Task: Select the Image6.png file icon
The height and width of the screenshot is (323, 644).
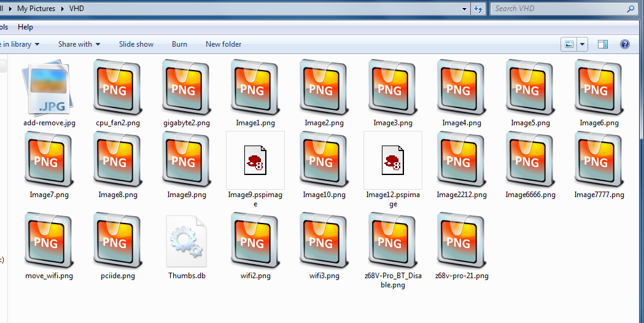Action: coord(599,88)
